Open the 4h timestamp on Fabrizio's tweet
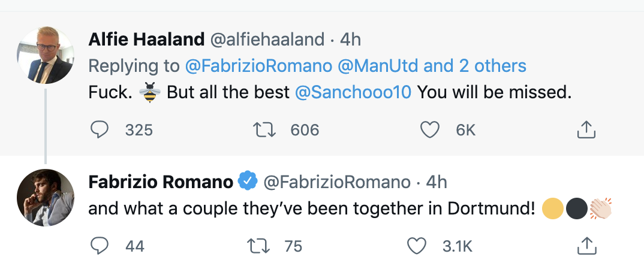The image size is (644, 272). (437, 181)
